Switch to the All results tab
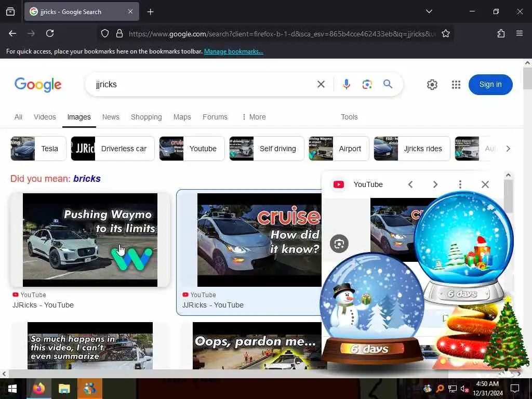 click(18, 117)
